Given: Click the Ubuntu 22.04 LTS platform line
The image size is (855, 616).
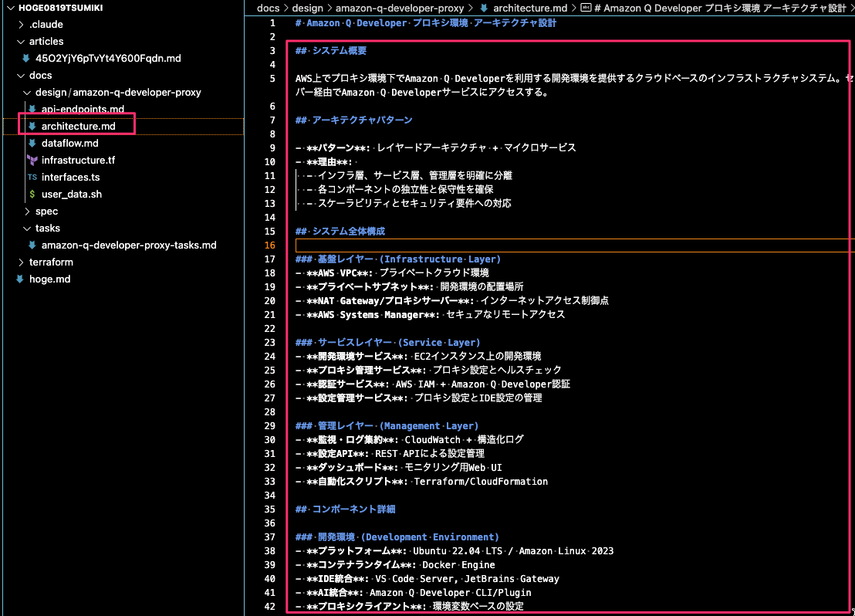Looking at the screenshot, I should coord(455,551).
